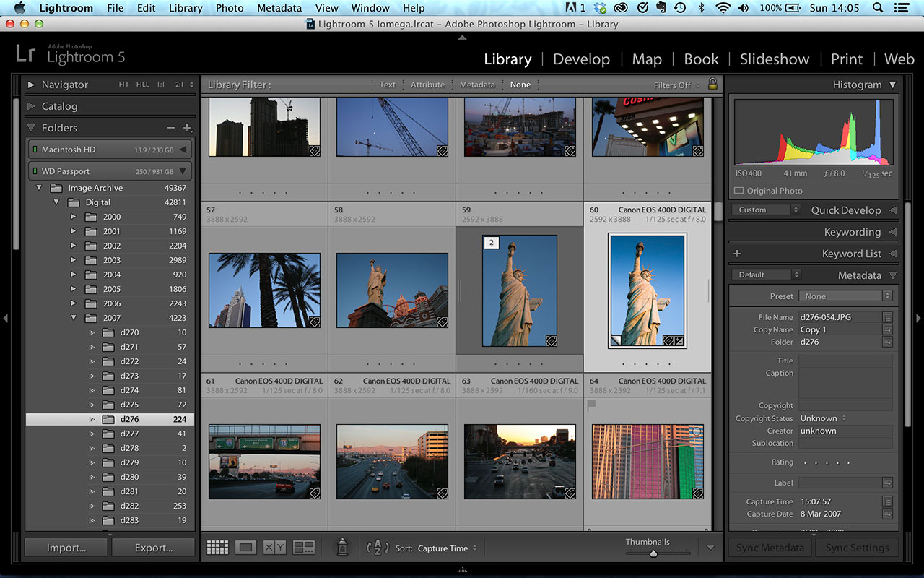The image size is (924, 578).
Task: Remove folder with minus icon
Action: [x=171, y=128]
